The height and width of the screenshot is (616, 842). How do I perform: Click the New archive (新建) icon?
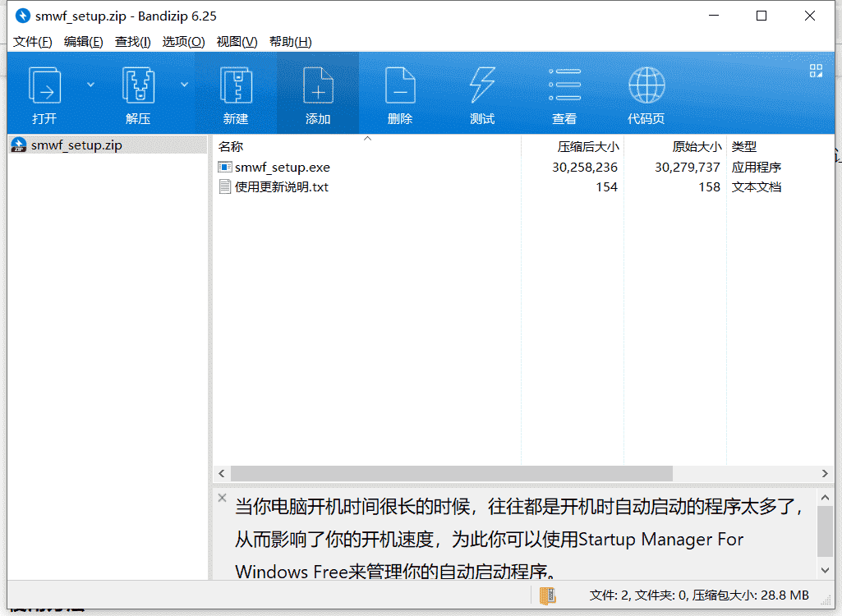pyautogui.click(x=236, y=85)
